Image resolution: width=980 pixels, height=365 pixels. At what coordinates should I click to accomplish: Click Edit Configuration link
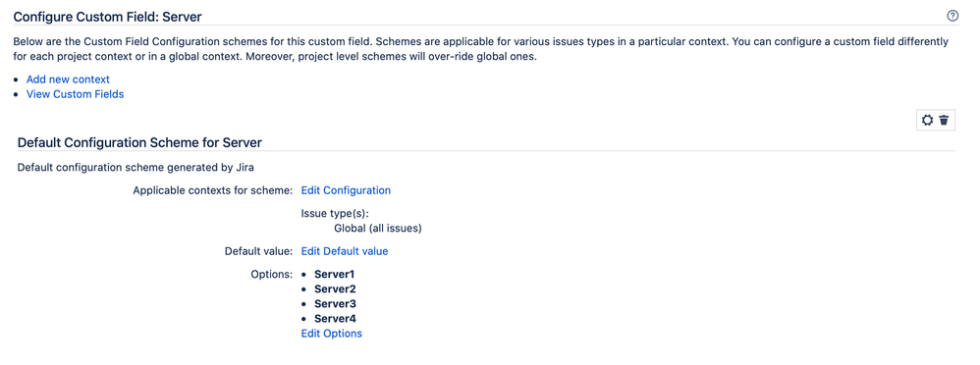point(346,190)
